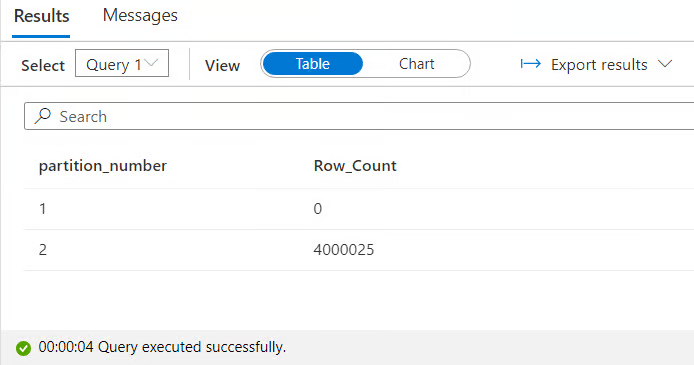Switch view to Table
The width and height of the screenshot is (694, 365).
pyautogui.click(x=312, y=64)
